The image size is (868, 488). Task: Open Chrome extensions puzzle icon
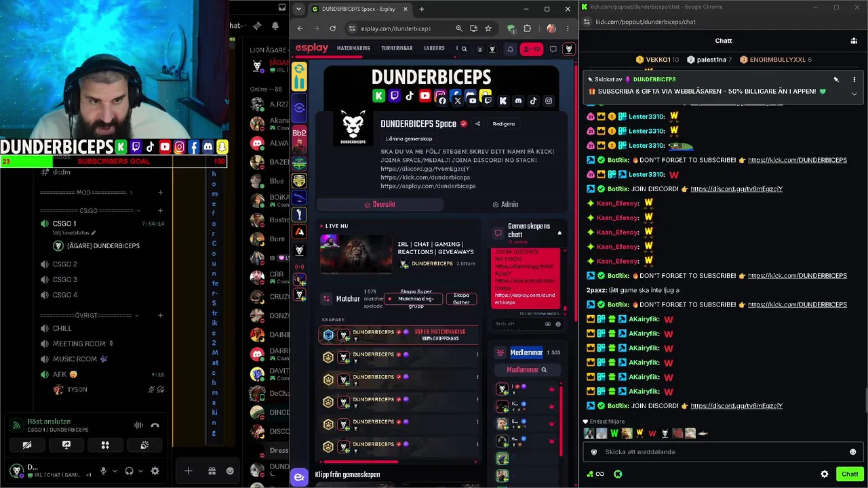pyautogui.click(x=527, y=28)
